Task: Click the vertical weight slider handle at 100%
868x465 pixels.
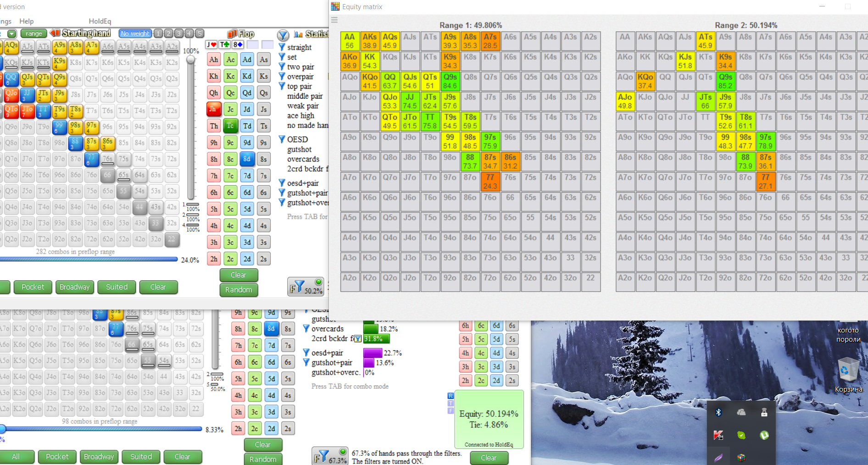Action: (191, 59)
